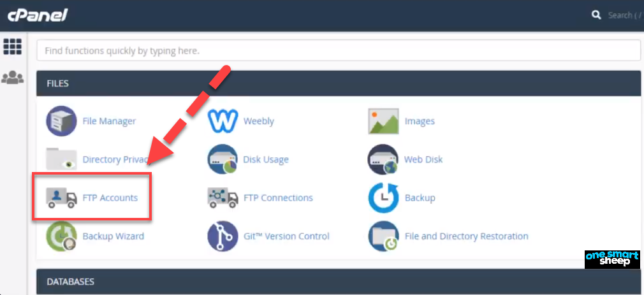Click the grid home icon in sidebar
Image resolution: width=644 pixels, height=295 pixels.
coord(12,47)
